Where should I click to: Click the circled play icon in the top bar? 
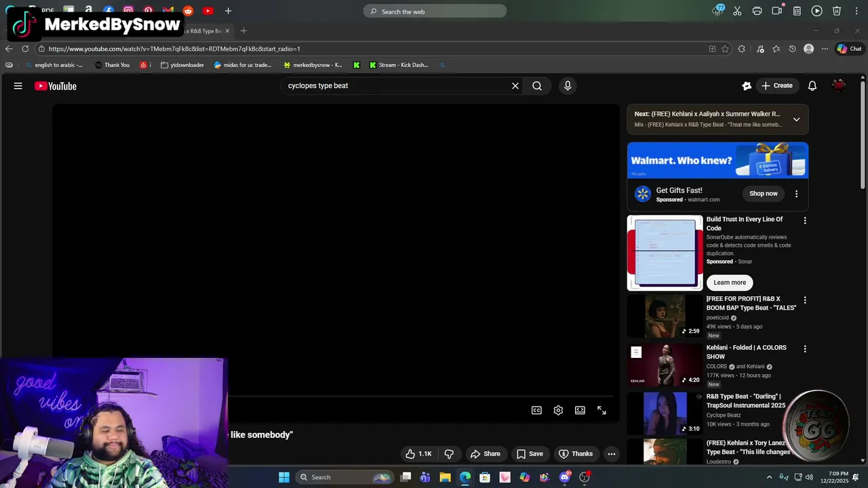click(817, 11)
